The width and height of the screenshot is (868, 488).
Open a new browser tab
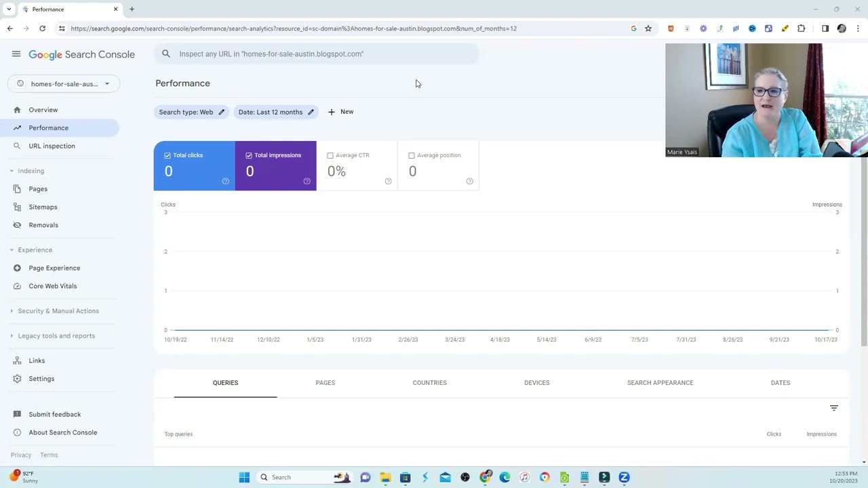point(132,9)
